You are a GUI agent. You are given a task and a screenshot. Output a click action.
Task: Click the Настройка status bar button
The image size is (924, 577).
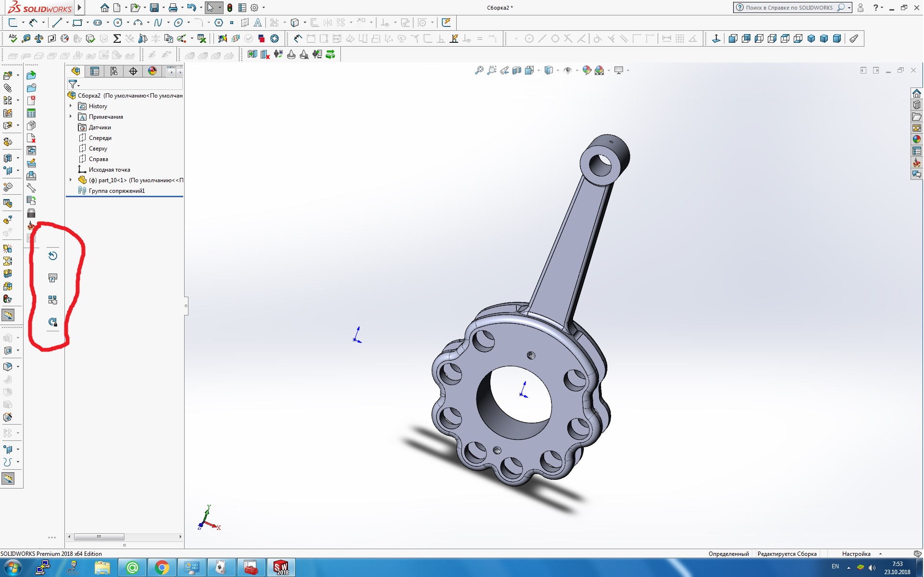point(856,554)
